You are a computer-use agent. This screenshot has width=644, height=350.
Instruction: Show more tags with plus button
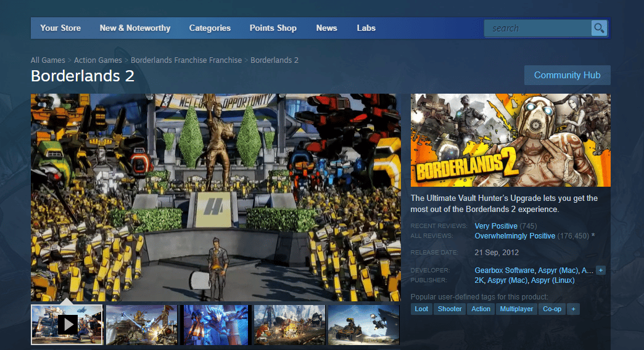[x=573, y=309]
